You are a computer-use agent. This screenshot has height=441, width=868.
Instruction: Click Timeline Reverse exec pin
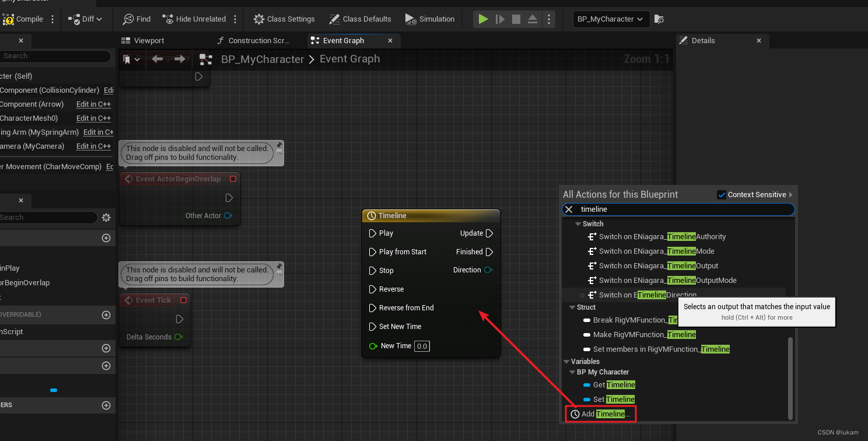pyautogui.click(x=373, y=289)
